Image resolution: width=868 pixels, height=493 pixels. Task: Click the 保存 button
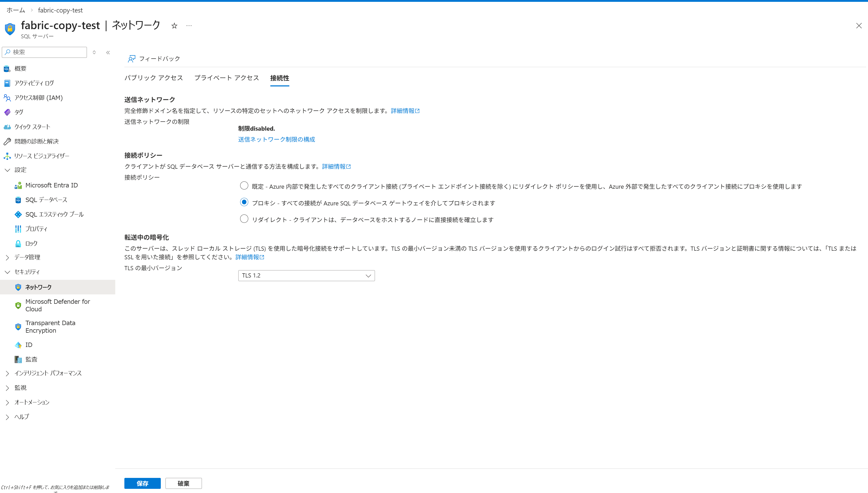coord(142,483)
